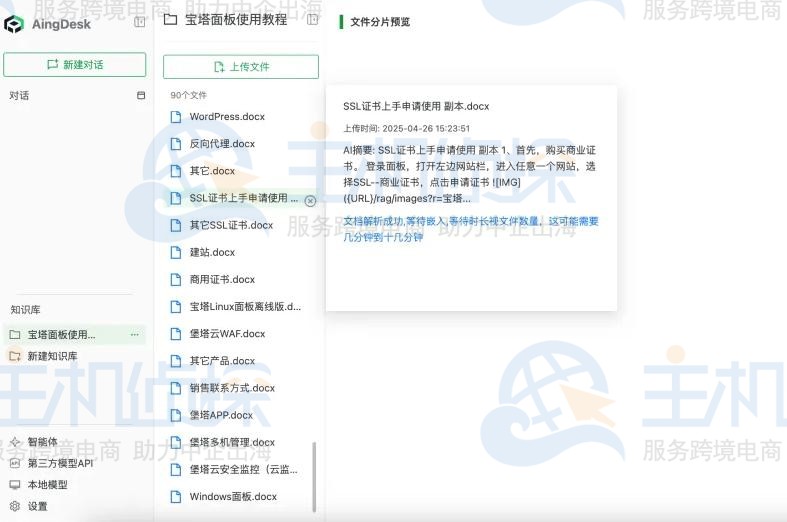
Task: Click the 第三方模型API icon
Action: (x=15, y=463)
